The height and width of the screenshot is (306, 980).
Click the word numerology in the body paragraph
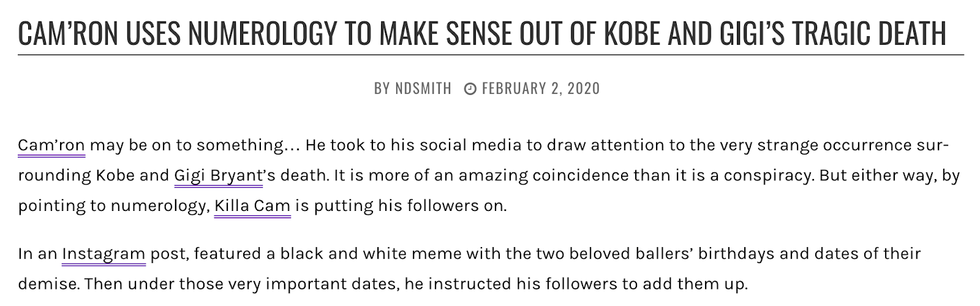click(158, 205)
